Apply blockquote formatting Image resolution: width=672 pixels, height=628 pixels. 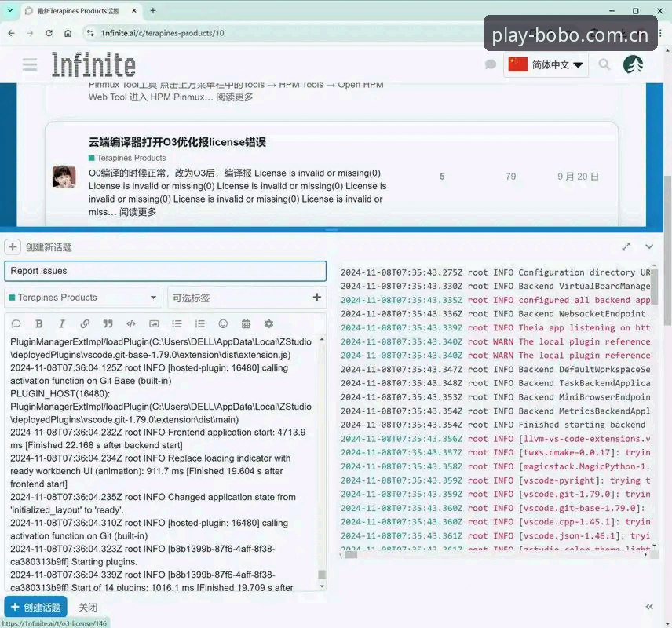point(108,324)
